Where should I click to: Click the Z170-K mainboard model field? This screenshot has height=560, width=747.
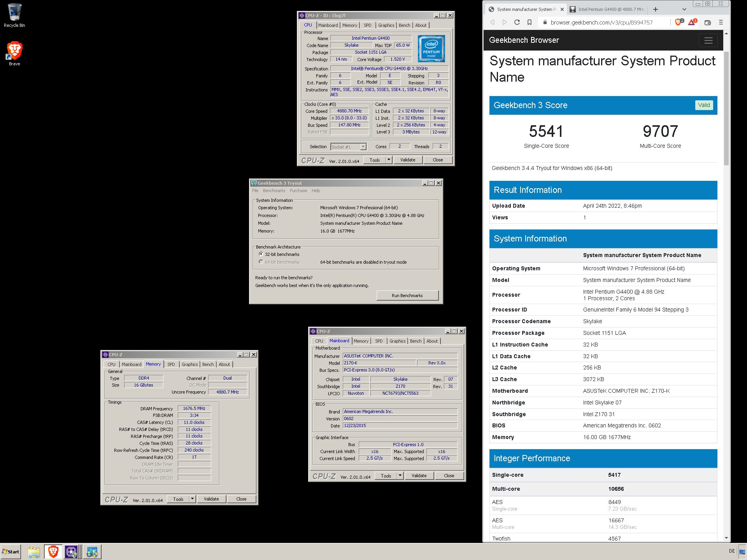point(379,363)
